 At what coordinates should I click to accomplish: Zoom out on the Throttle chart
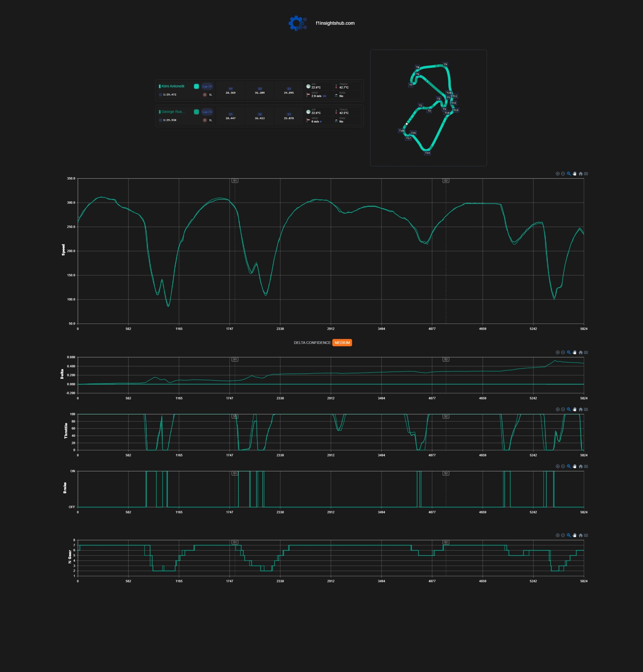(563, 409)
